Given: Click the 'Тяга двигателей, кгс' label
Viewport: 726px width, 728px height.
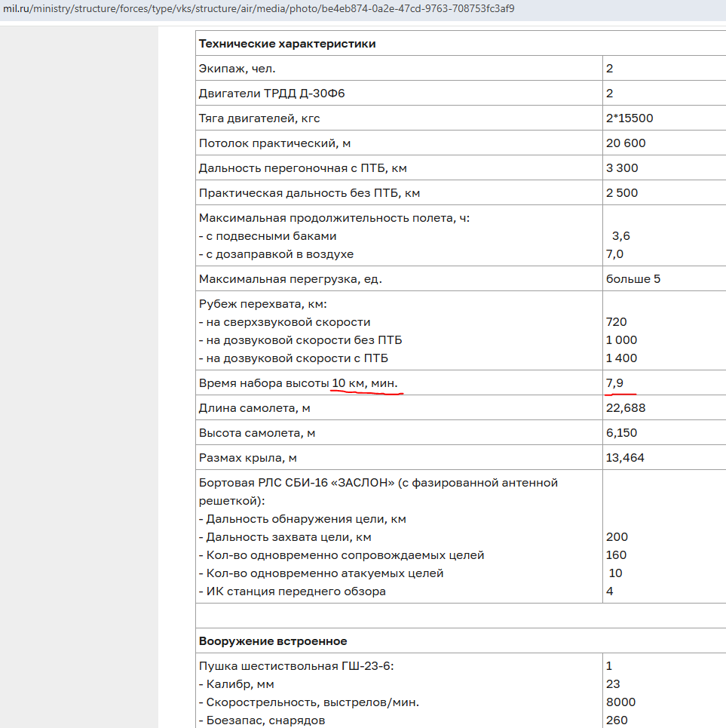Looking at the screenshot, I should tap(259, 118).
